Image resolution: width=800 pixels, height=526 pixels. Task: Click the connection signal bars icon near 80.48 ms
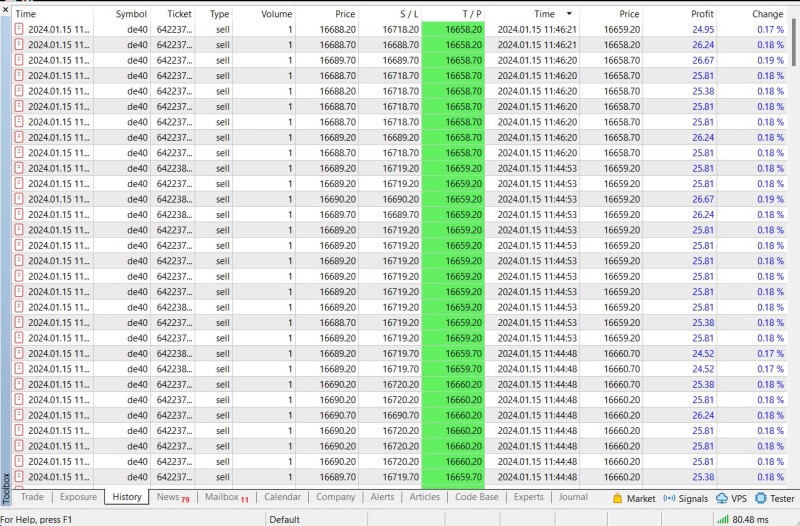722,519
